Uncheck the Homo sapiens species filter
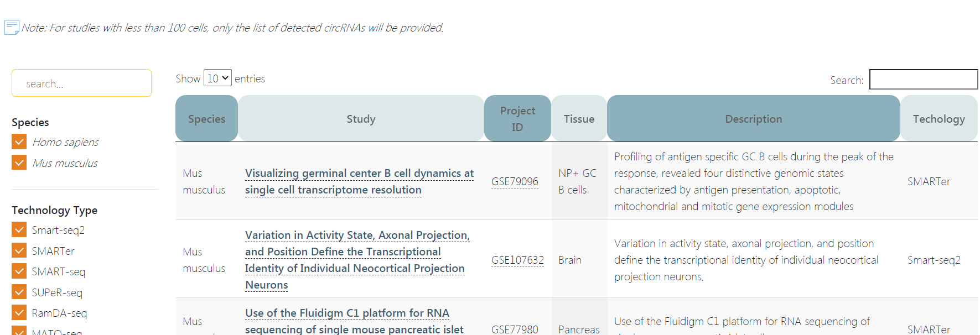The width and height of the screenshot is (980, 335). click(x=19, y=142)
